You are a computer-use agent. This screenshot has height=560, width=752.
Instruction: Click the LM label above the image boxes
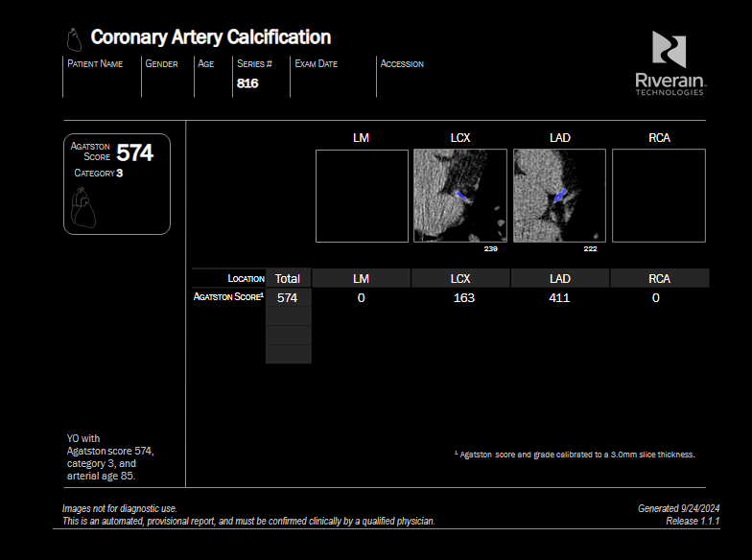click(361, 138)
